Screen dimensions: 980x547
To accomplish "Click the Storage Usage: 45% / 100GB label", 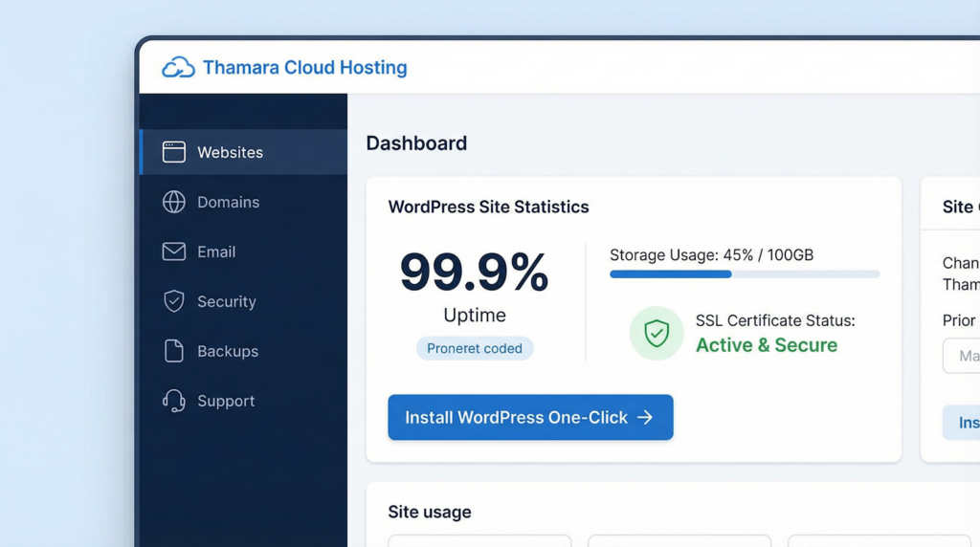I will [711, 254].
